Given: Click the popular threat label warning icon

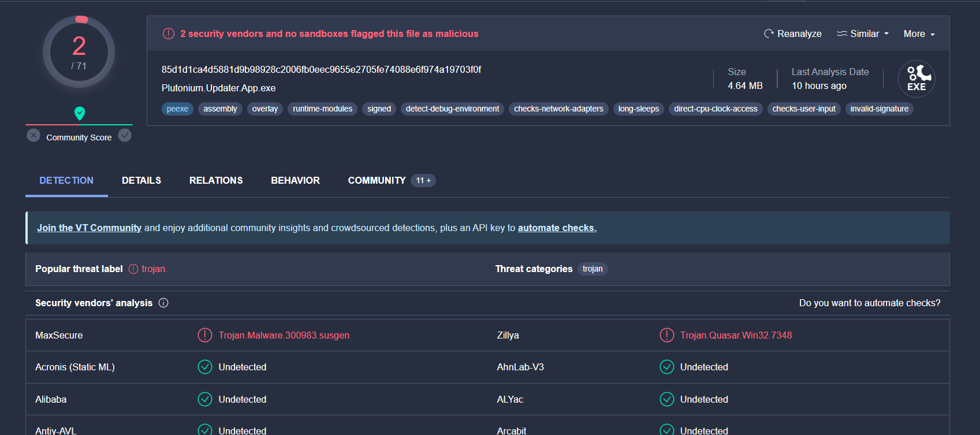Looking at the screenshot, I should (x=133, y=269).
